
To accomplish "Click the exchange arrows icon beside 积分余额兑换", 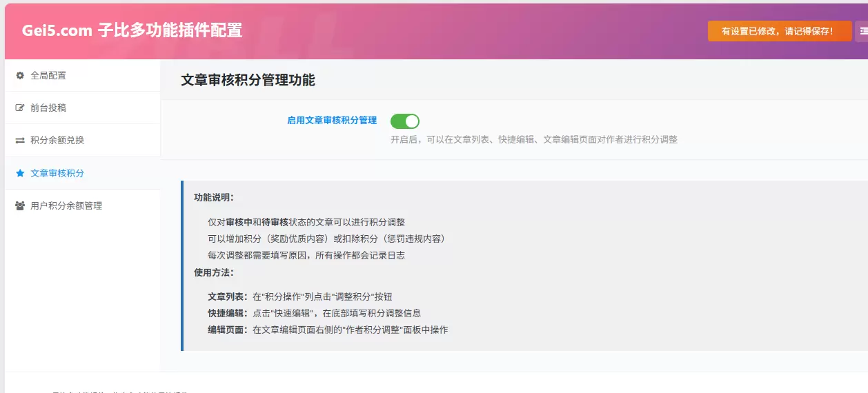I will [20, 140].
